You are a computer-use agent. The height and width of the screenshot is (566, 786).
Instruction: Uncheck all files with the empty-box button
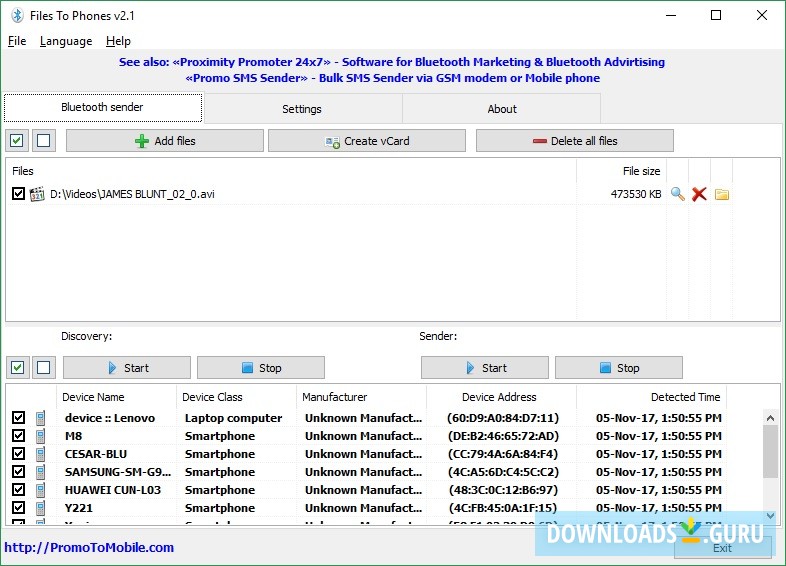point(44,140)
